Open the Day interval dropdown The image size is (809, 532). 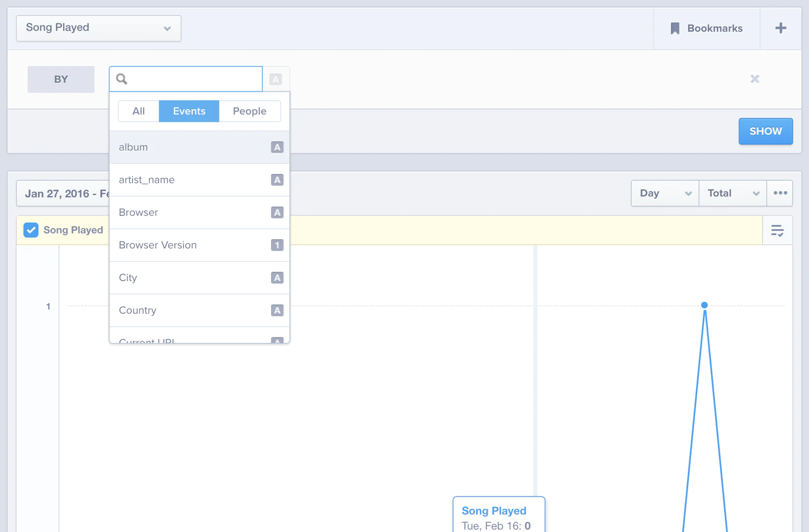point(664,193)
